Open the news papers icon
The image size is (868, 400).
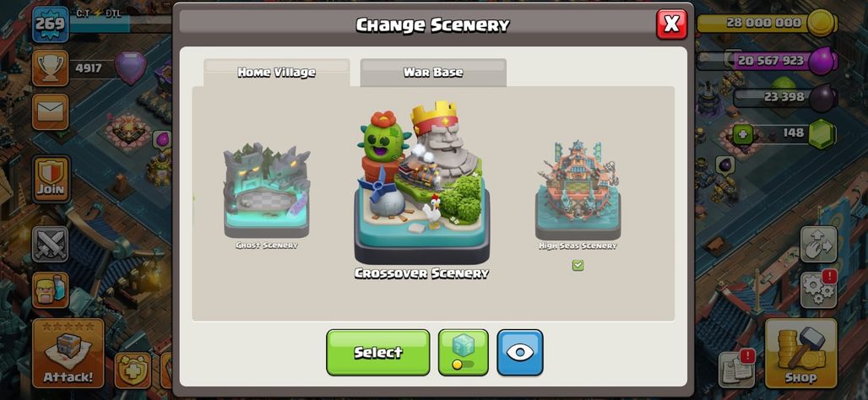point(737,369)
